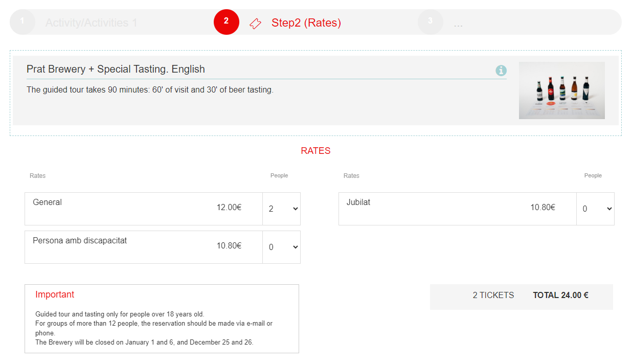Screen dimensions: 632x364
Task: Click the Prat Brewery + Special Tasting title
Action: click(x=116, y=69)
